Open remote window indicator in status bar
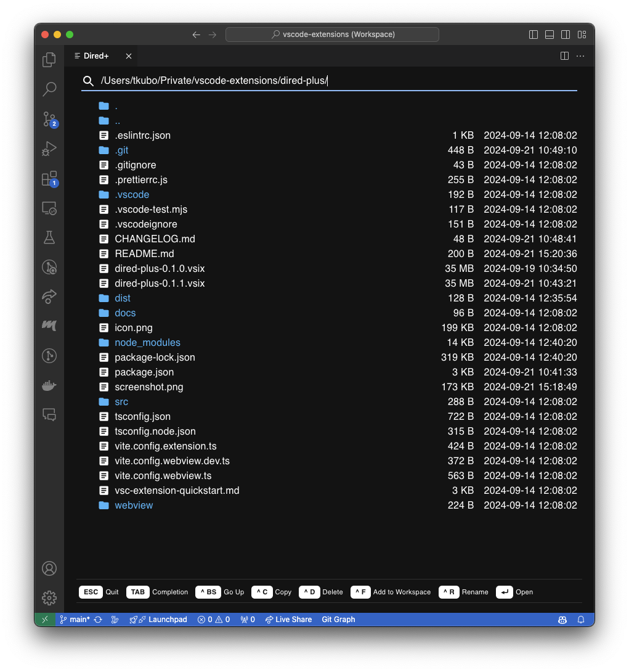 45,619
